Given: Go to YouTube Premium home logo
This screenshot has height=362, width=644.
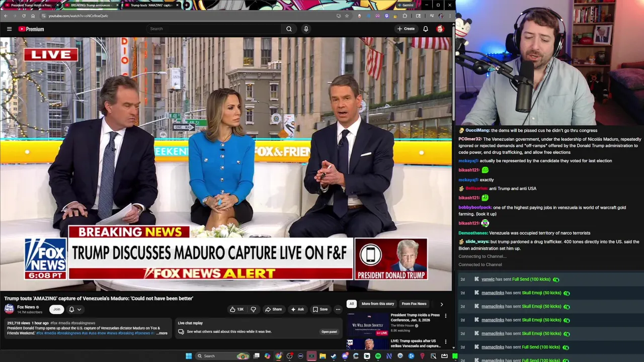Looking at the screenshot, I should pos(31,29).
